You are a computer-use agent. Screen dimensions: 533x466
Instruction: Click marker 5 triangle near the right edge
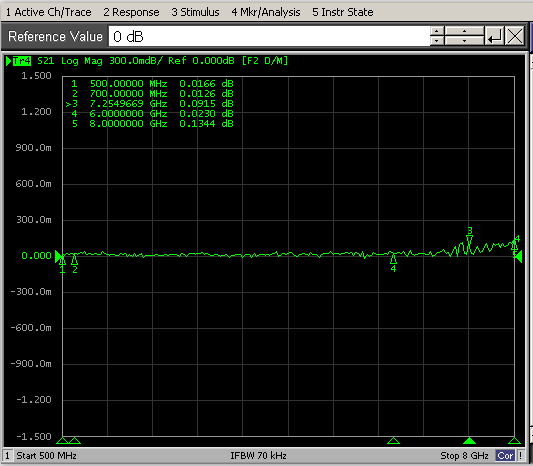click(x=514, y=245)
